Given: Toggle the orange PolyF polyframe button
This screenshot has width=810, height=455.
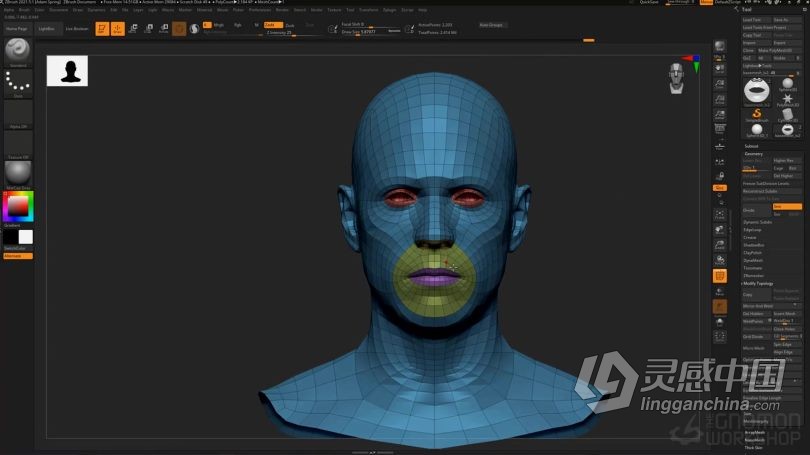Looking at the screenshot, I should (x=720, y=276).
